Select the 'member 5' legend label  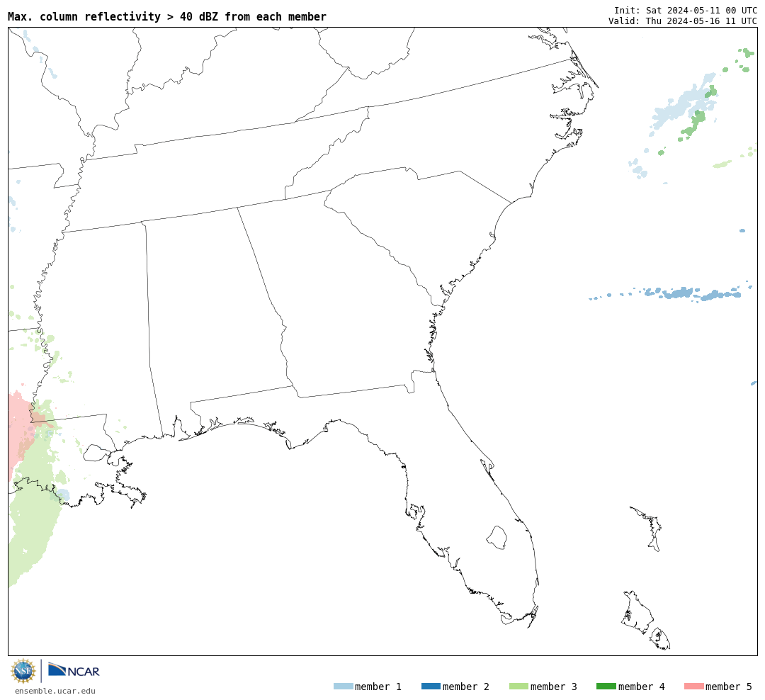point(729,687)
